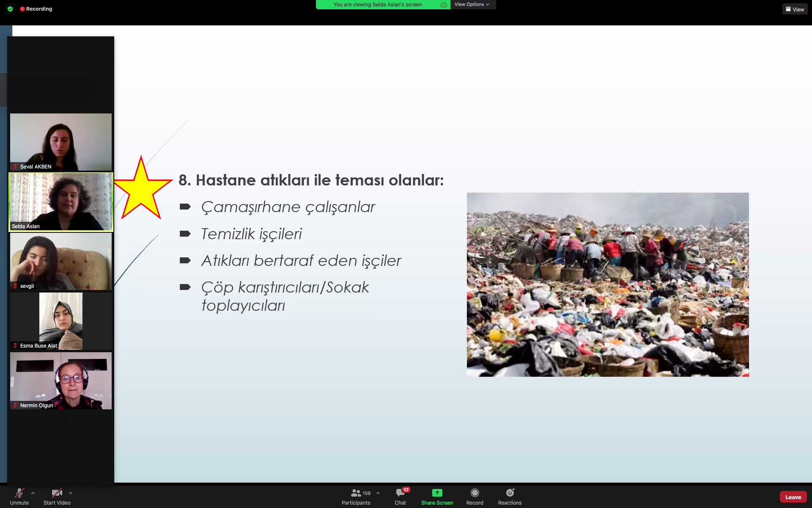Screen dimensions: 812x508
Task: Click the landfill photo on the slide
Action: pos(608,284)
